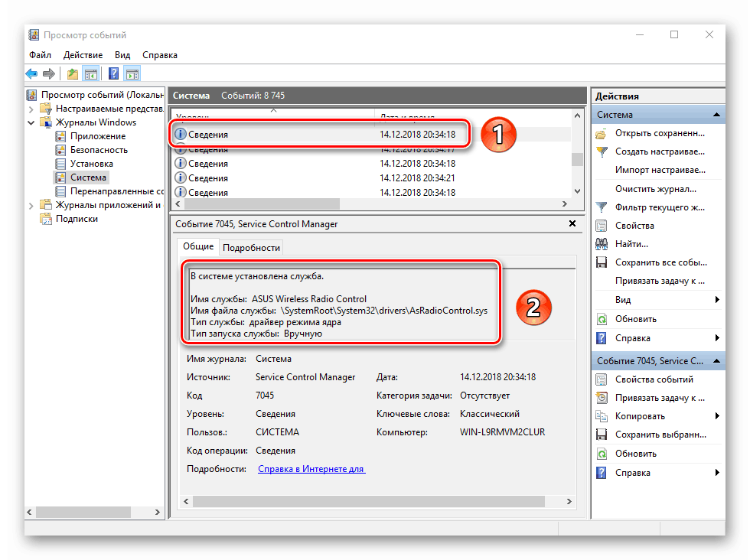The width and height of the screenshot is (750, 560).
Task: Click event list horizontal scrollbar right arrow
Action: click(x=565, y=203)
